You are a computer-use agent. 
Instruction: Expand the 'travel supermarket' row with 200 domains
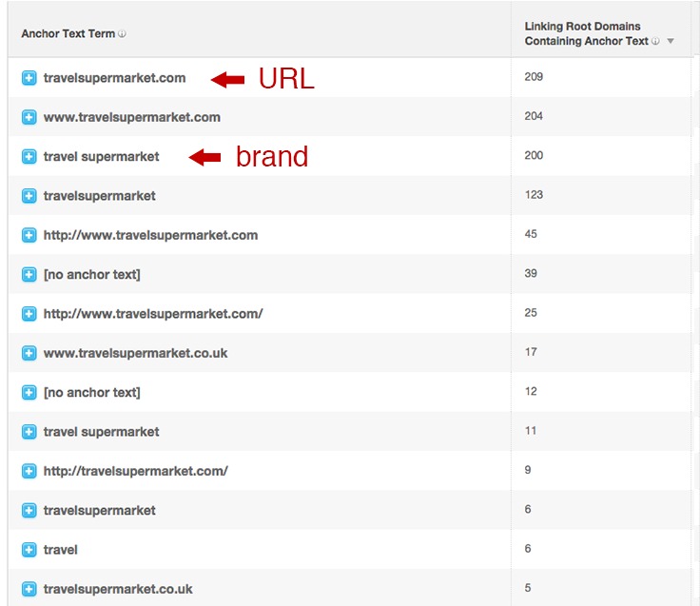pyautogui.click(x=29, y=157)
